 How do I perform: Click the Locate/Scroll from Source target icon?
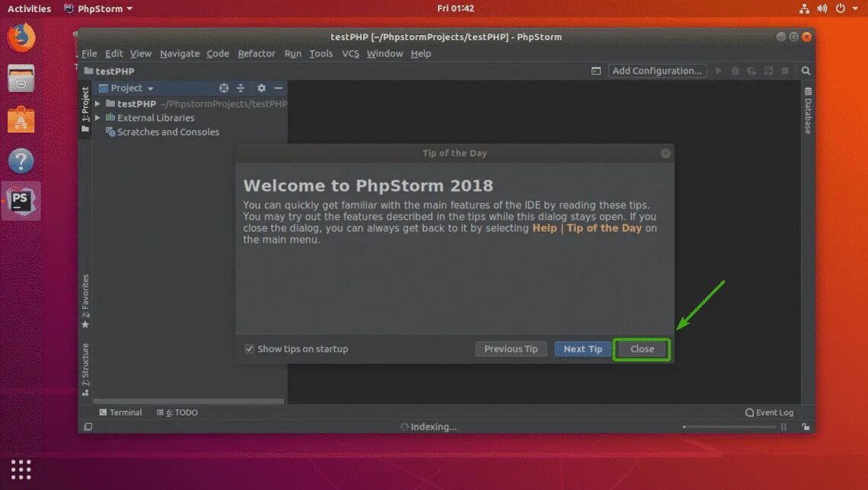[x=224, y=88]
